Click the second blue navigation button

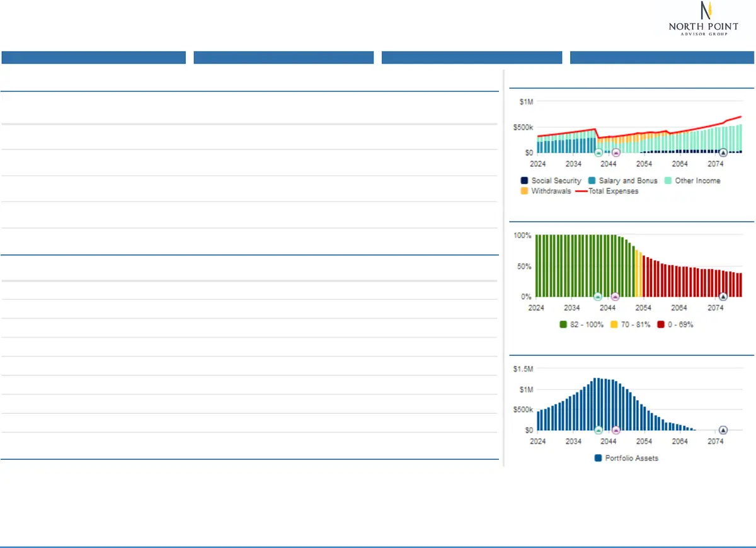pos(283,57)
